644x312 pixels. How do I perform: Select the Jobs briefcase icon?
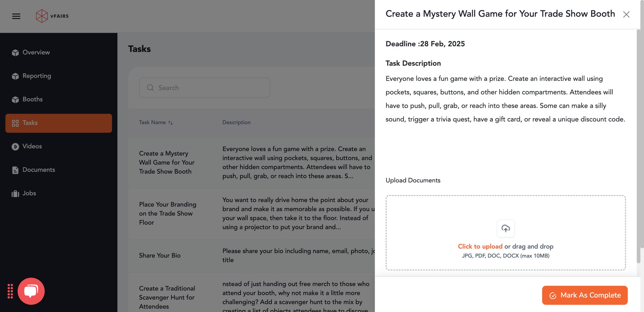coord(15,193)
